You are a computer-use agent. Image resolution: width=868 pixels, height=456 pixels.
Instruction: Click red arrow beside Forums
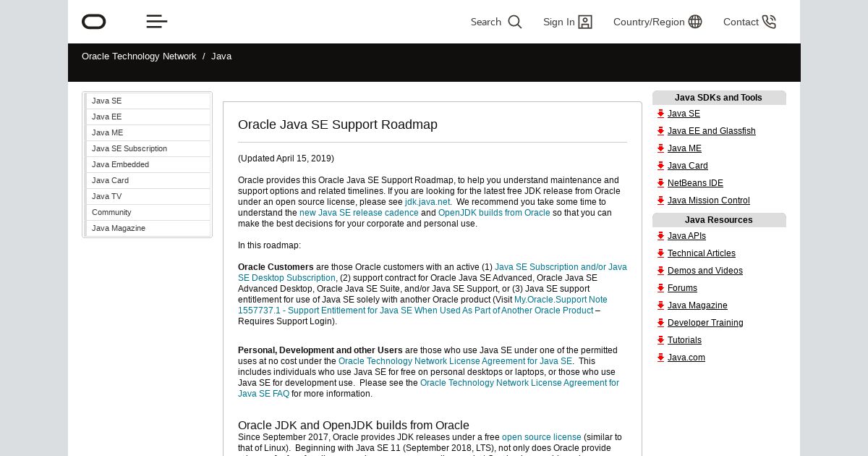tap(660, 288)
